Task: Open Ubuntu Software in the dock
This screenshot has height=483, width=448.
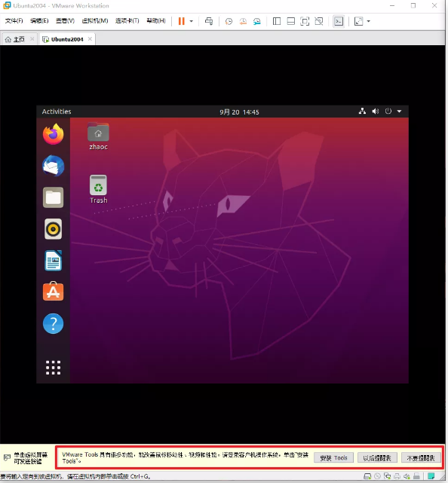Action: click(53, 292)
